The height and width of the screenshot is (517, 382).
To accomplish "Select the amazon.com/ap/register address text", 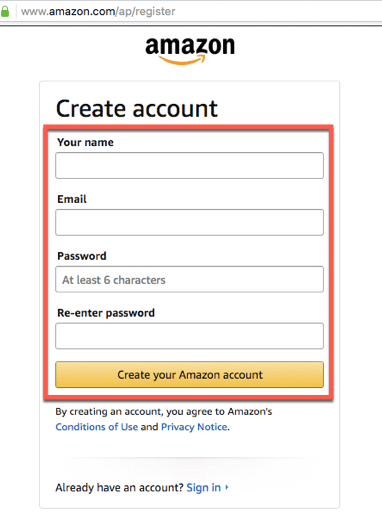I will tap(98, 11).
